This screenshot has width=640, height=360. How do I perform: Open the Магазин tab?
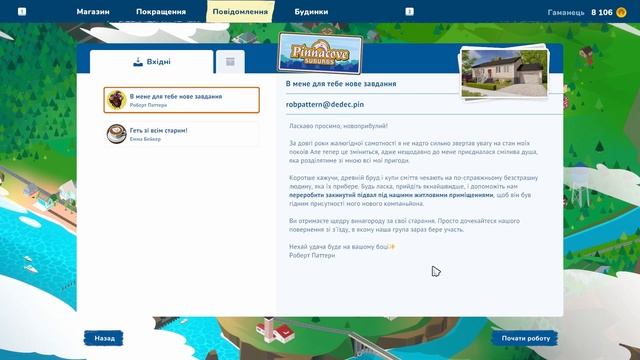[93, 12]
